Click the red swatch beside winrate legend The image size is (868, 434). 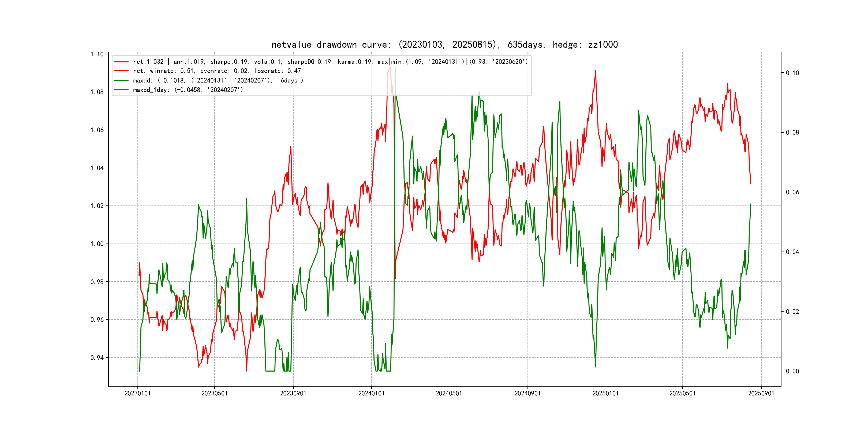click(x=121, y=71)
